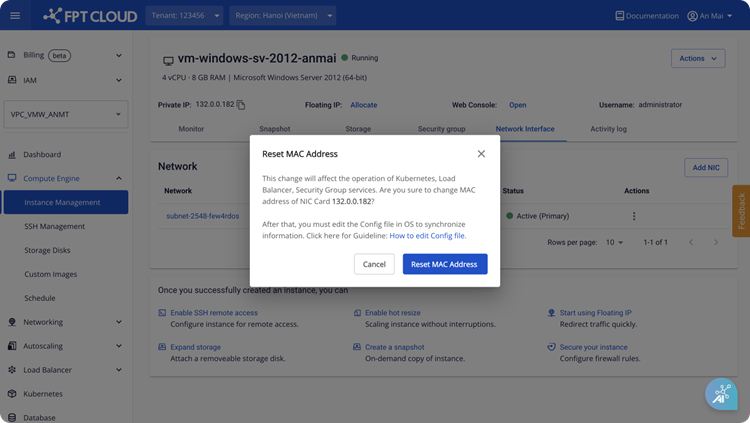Open the three-dot actions menu for the NIC
Image resolution: width=750 pixels, height=423 pixels.
[x=633, y=216]
